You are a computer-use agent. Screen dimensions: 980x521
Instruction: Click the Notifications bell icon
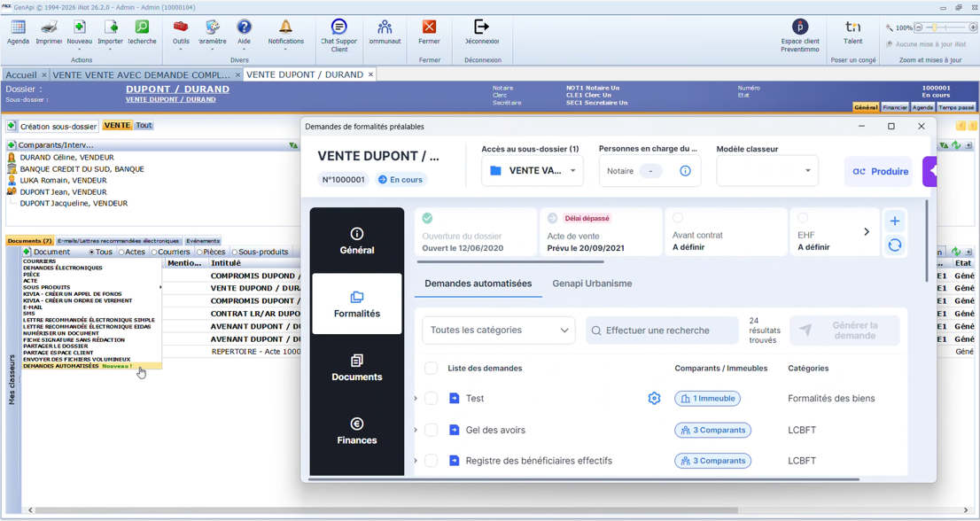285,27
